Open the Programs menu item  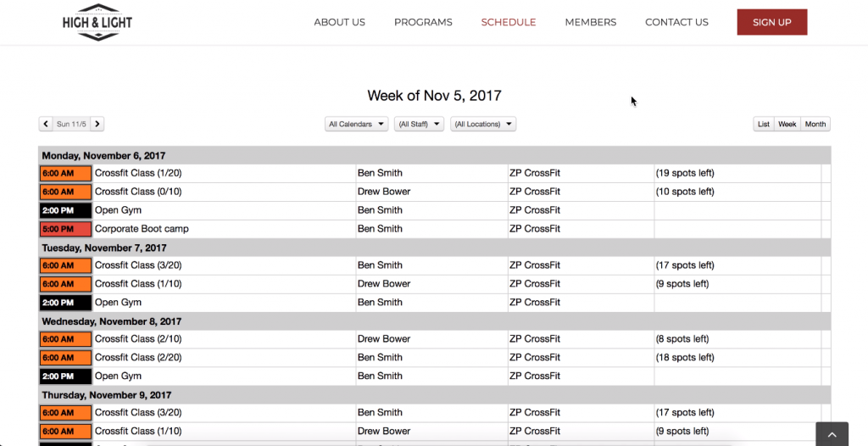pos(423,22)
